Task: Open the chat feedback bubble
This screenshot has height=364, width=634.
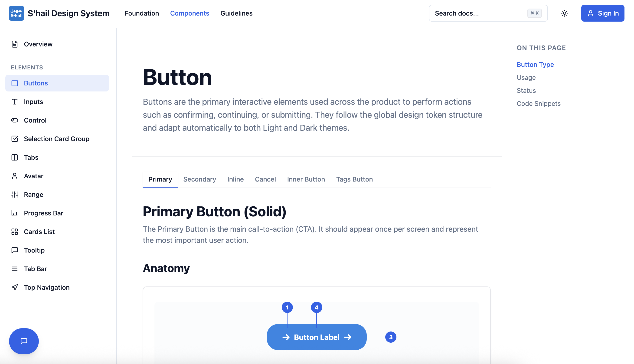Action: [x=23, y=341]
